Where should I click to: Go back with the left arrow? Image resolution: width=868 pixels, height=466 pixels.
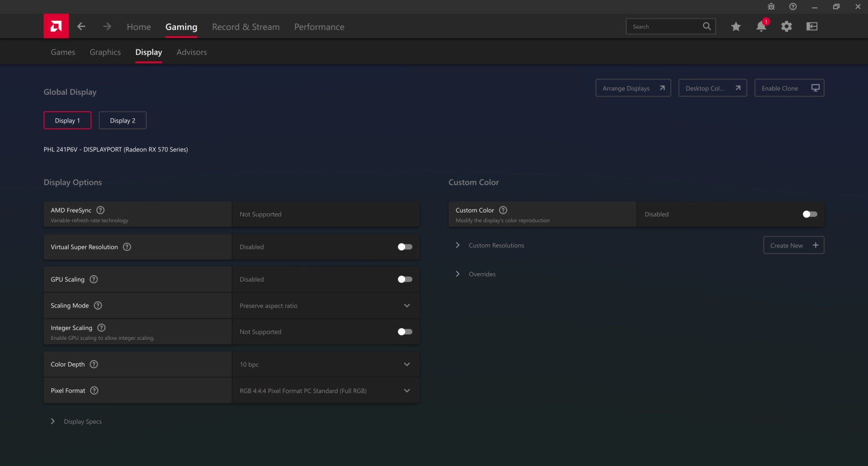tap(81, 26)
